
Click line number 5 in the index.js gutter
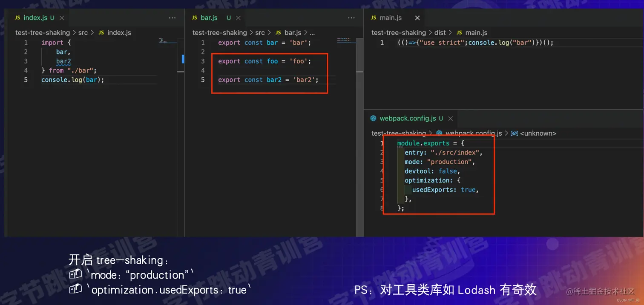point(26,80)
